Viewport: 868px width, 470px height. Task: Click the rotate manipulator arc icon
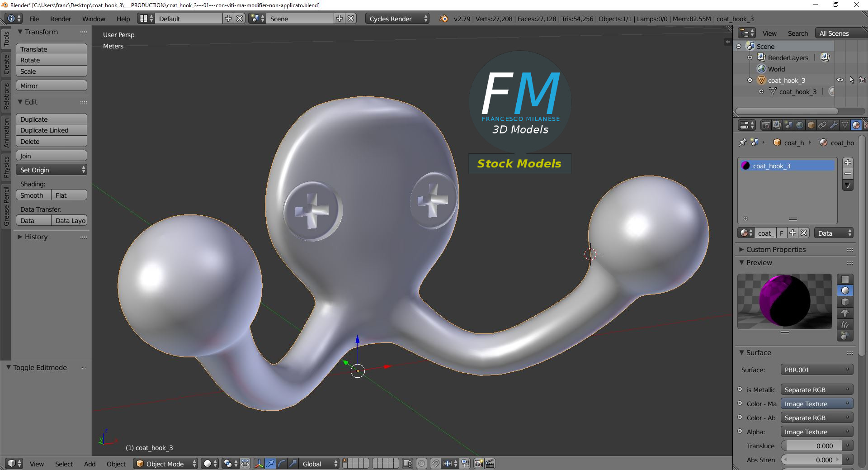point(282,464)
